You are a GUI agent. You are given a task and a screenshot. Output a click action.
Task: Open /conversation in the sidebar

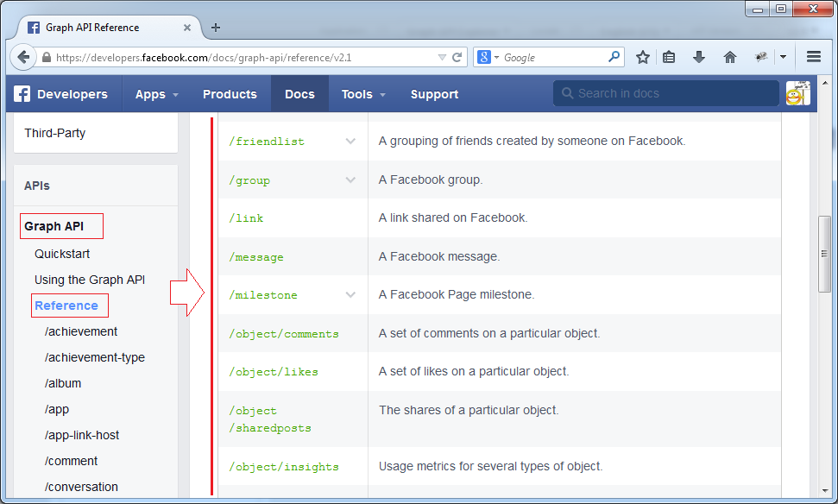coord(81,487)
